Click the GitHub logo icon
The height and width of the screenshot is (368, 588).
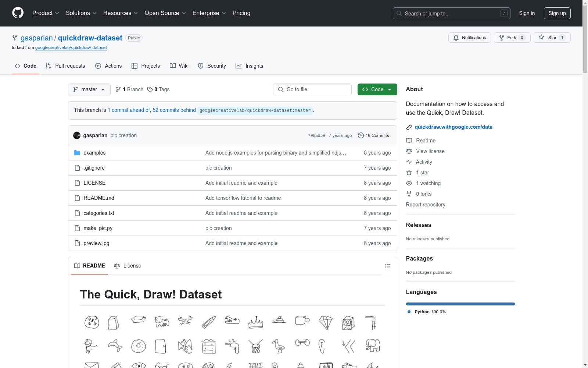click(x=18, y=13)
